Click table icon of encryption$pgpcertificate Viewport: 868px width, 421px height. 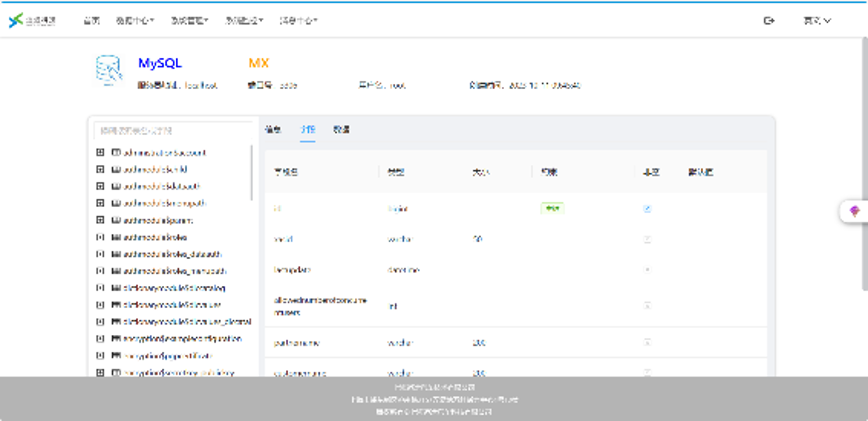[116, 355]
